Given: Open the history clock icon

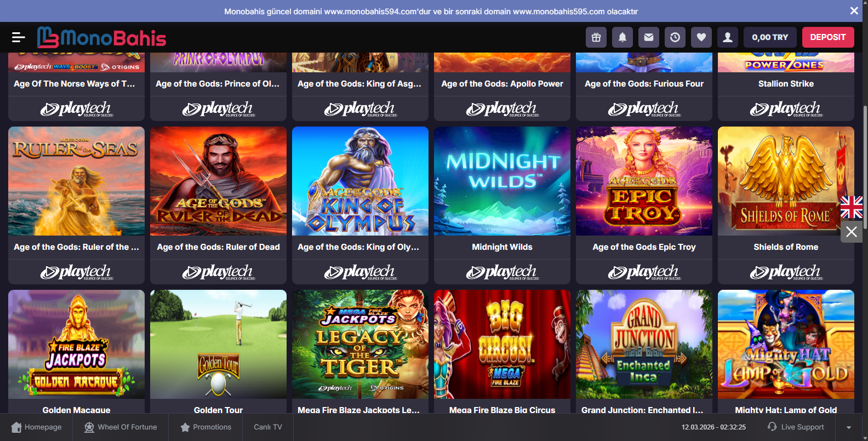Looking at the screenshot, I should [x=675, y=37].
